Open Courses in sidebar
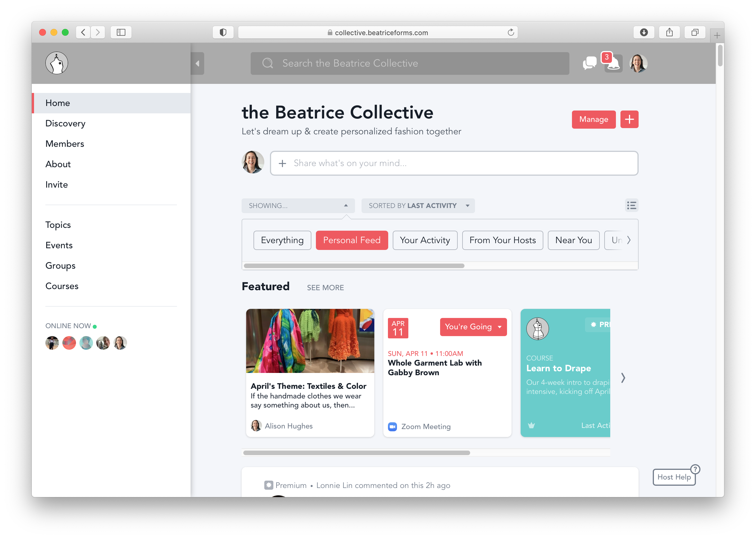 (x=111, y=287)
